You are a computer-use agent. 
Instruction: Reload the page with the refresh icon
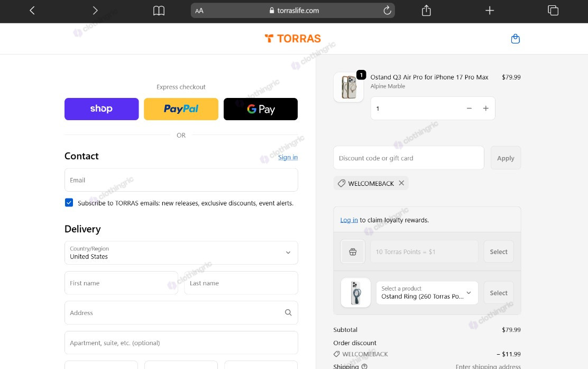pyautogui.click(x=388, y=11)
